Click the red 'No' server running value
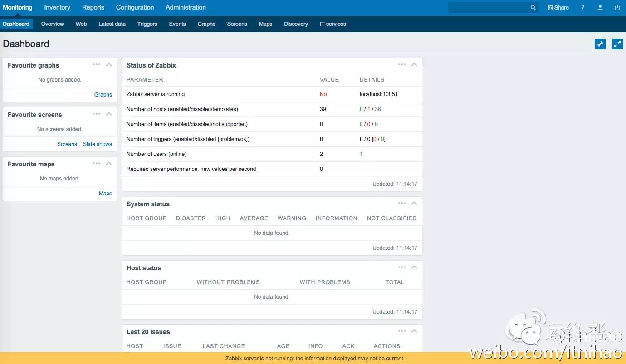This screenshot has width=626, height=364. pos(323,94)
